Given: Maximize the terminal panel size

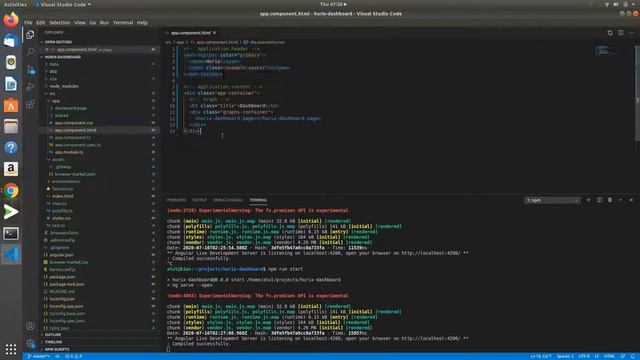Looking at the screenshot, I should (620, 200).
